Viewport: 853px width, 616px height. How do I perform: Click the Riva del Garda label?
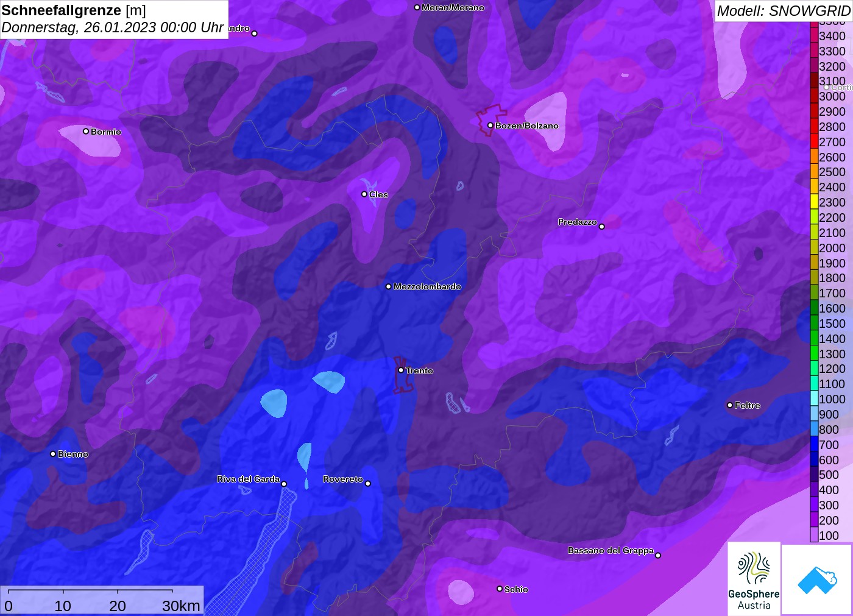click(248, 479)
